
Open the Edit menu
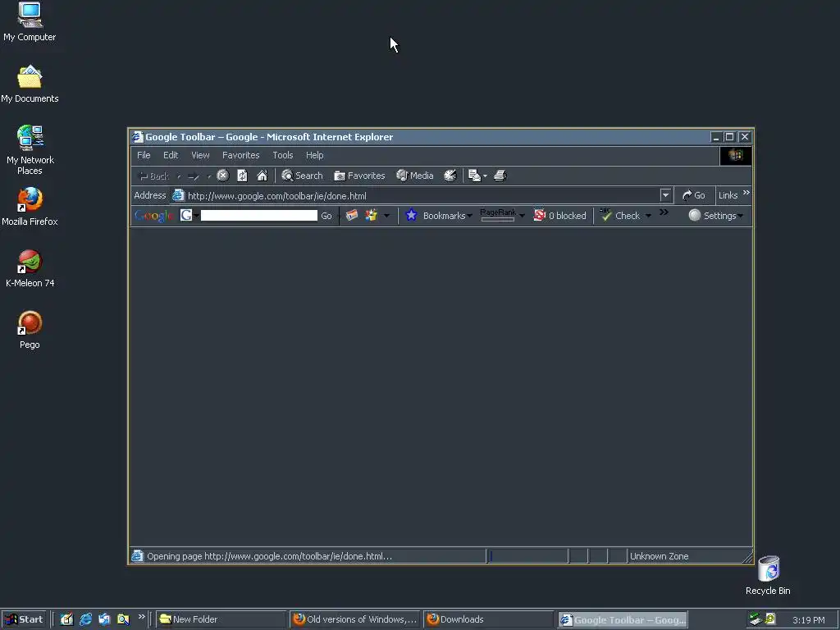(x=171, y=155)
